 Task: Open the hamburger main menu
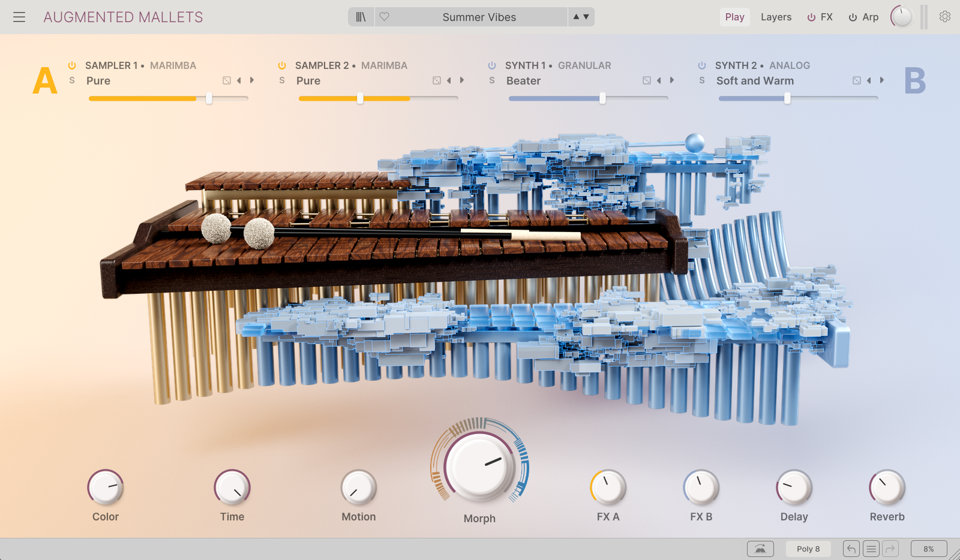[x=19, y=17]
